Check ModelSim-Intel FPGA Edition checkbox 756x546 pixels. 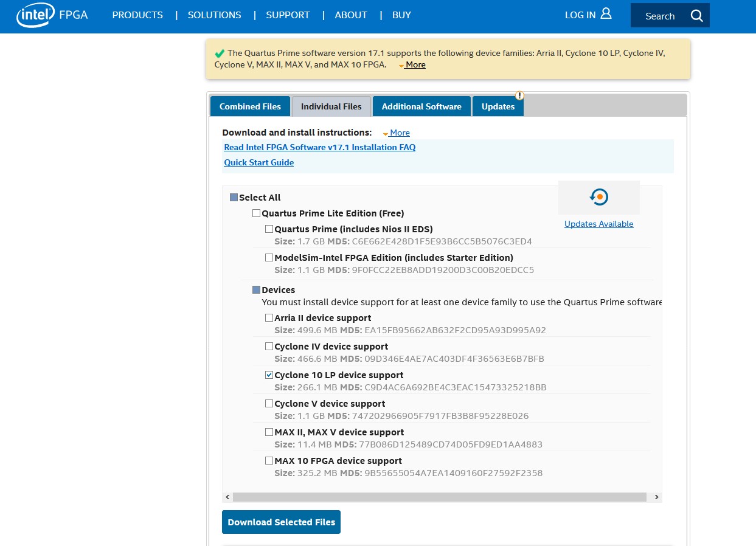(x=269, y=258)
